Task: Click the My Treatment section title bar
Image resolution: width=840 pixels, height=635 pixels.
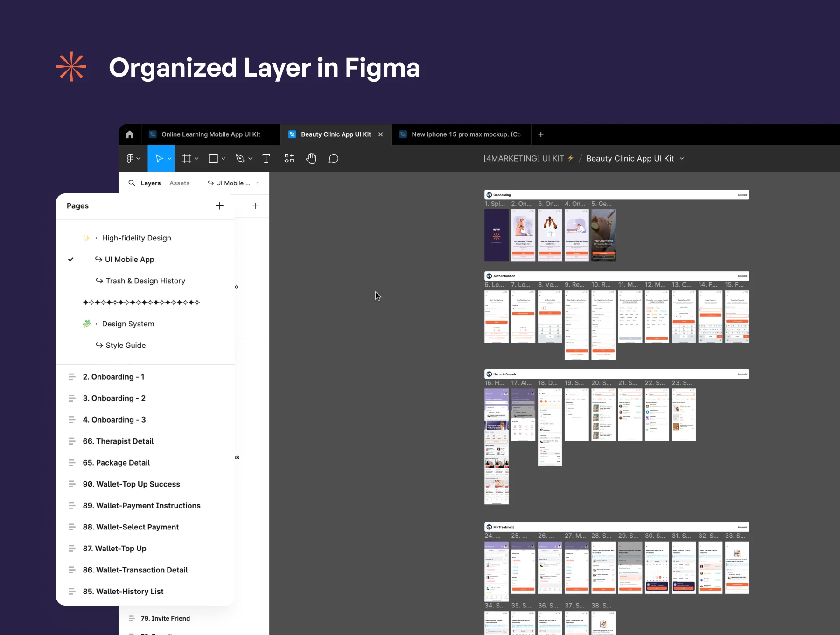Action: pyautogui.click(x=617, y=527)
